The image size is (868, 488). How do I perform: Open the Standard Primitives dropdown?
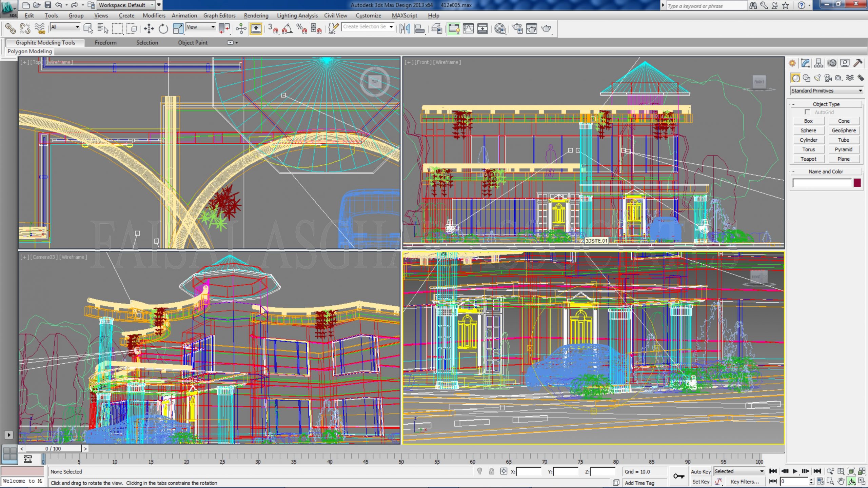[x=826, y=90]
